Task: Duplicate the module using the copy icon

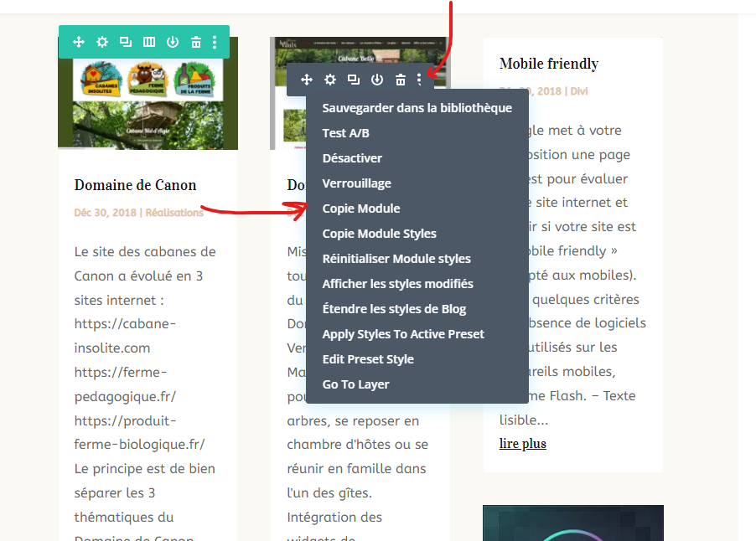Action: (x=124, y=42)
